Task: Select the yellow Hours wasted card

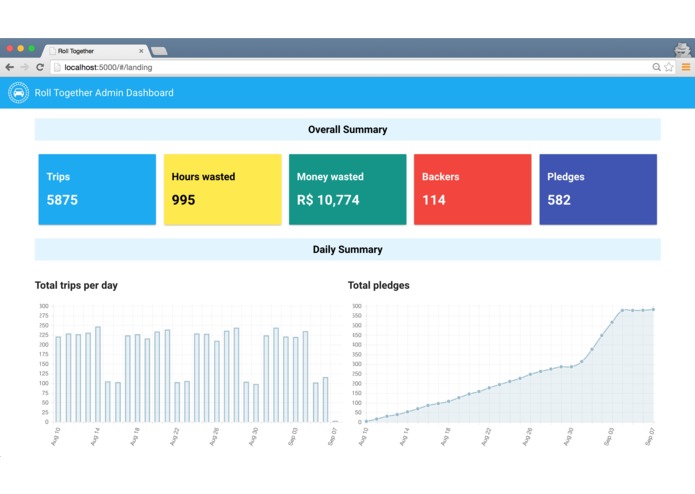Action: click(x=223, y=189)
